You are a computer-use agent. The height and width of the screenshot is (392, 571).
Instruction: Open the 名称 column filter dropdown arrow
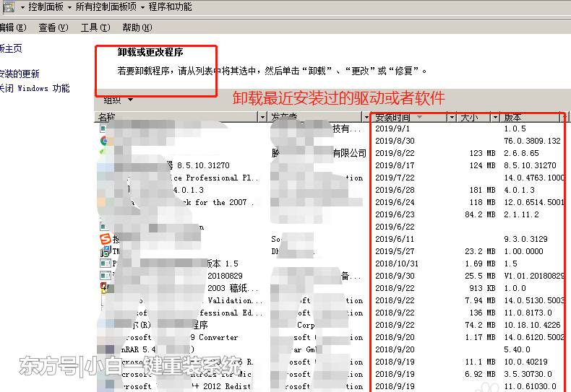click(x=262, y=117)
